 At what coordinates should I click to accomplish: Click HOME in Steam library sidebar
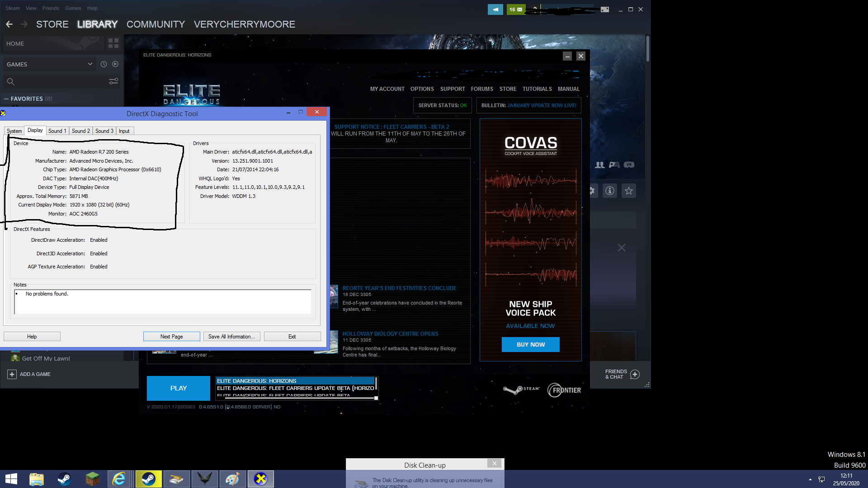coord(54,43)
